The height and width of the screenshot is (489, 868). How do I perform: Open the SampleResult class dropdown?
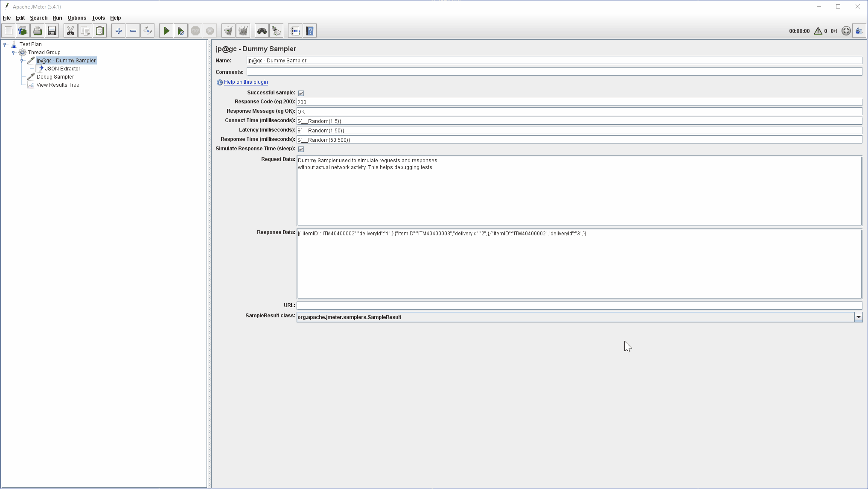click(x=858, y=317)
